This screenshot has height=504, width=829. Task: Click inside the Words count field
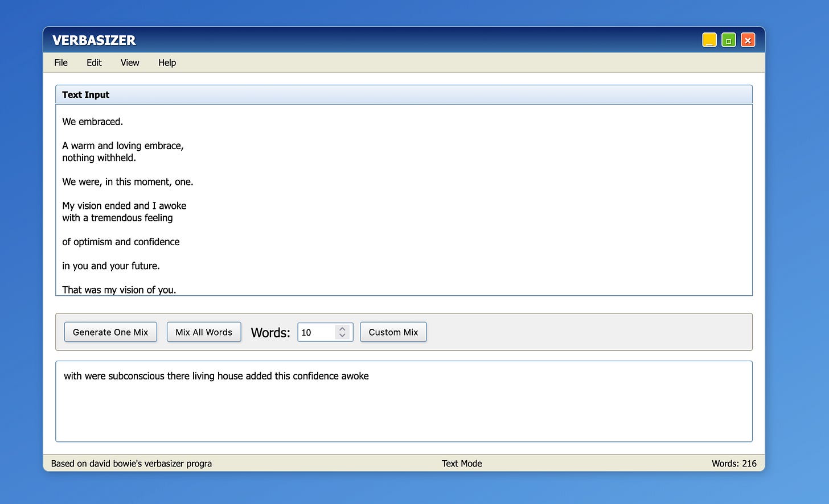click(x=316, y=332)
